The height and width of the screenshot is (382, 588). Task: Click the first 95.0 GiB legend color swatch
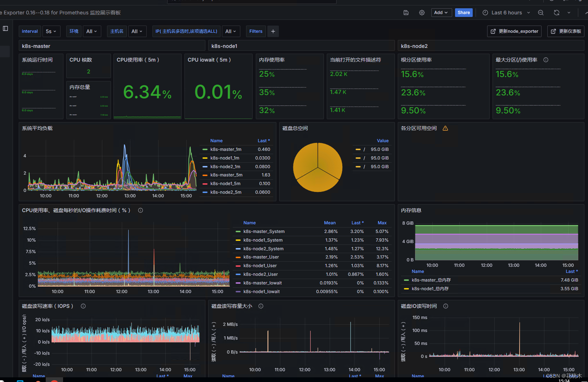click(358, 149)
